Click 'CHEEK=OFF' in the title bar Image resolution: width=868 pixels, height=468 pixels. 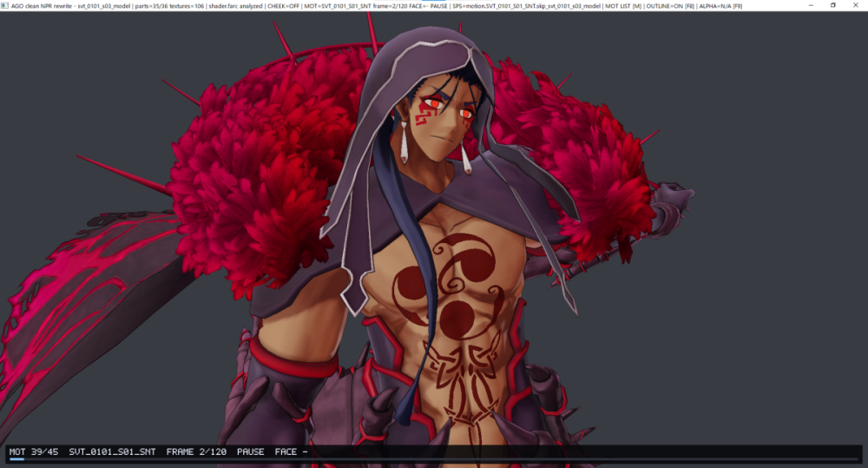[x=284, y=6]
